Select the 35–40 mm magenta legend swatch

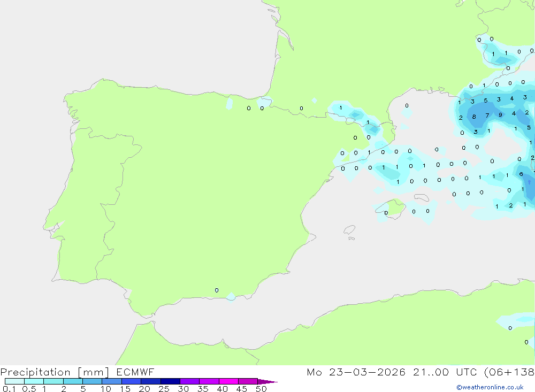coord(209,381)
